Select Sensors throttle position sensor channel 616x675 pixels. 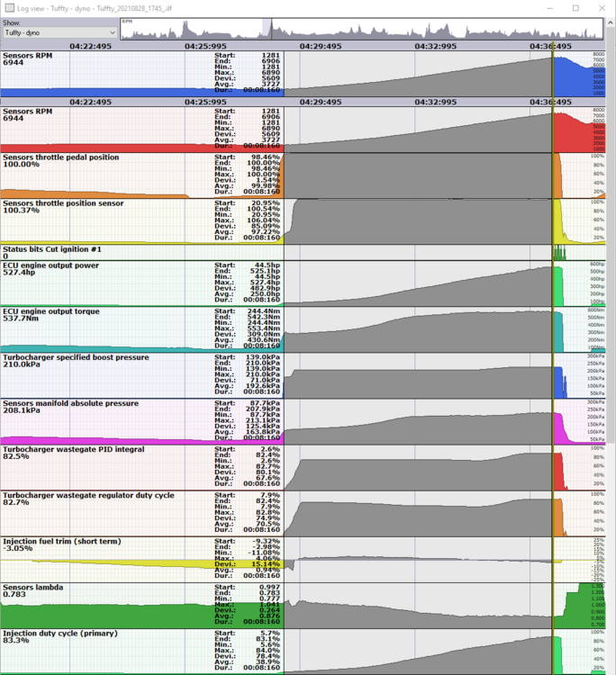point(63,203)
